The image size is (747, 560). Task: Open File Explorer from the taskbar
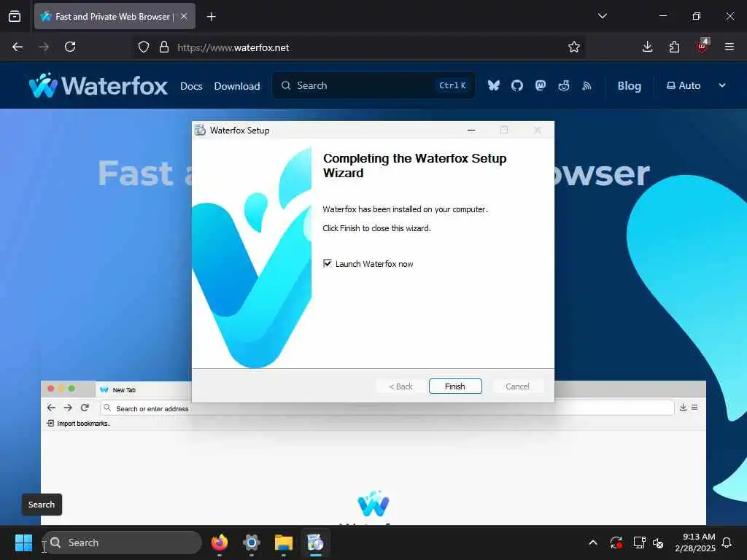click(x=284, y=542)
